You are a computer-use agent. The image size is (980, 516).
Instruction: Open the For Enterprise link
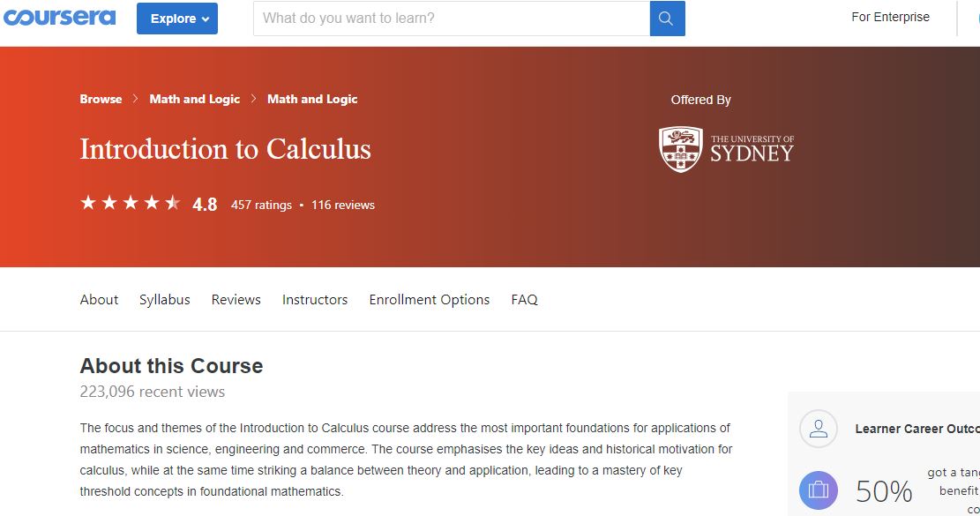890,17
